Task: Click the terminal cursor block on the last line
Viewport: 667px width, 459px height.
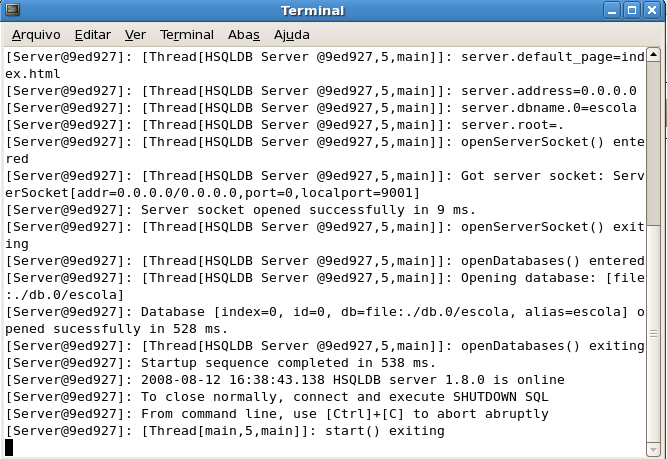Action: coord(10,447)
